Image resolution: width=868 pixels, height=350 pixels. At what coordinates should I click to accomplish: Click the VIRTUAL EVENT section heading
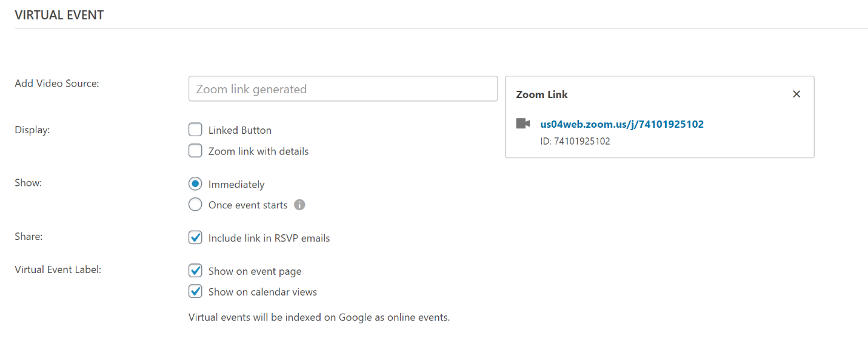click(x=59, y=16)
